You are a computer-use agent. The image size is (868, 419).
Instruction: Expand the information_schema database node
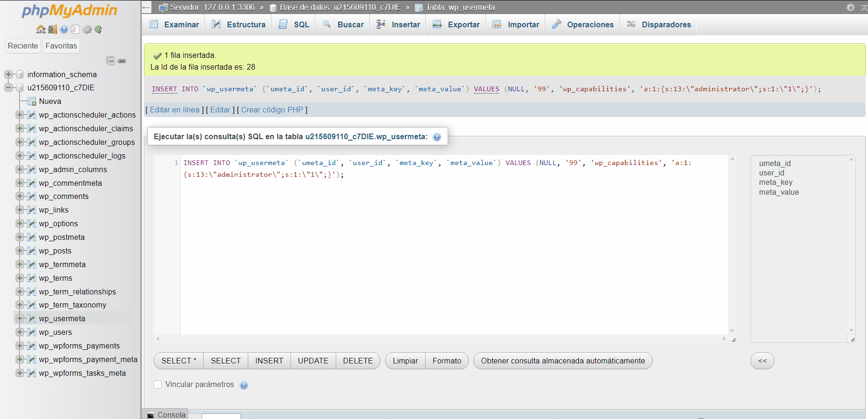click(8, 74)
